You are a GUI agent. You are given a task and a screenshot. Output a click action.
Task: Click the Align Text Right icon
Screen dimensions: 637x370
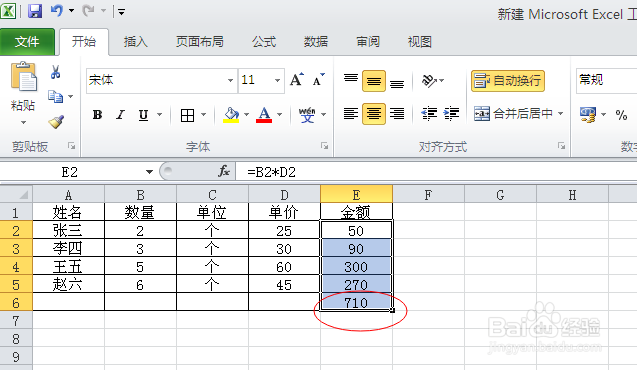tap(397, 114)
